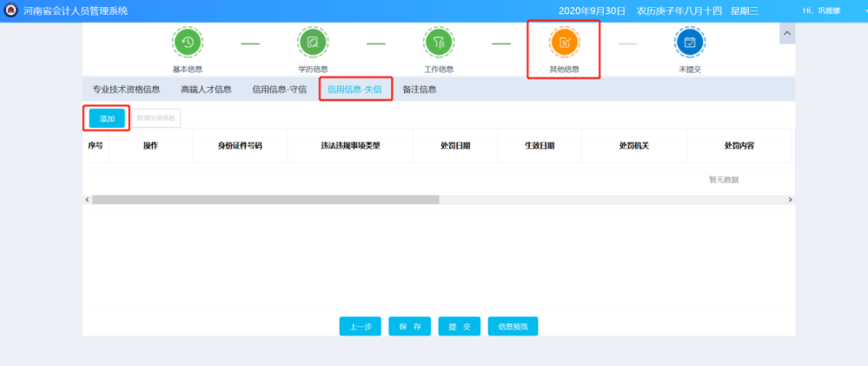
Task: Click the 保存 button
Action: pos(410,327)
